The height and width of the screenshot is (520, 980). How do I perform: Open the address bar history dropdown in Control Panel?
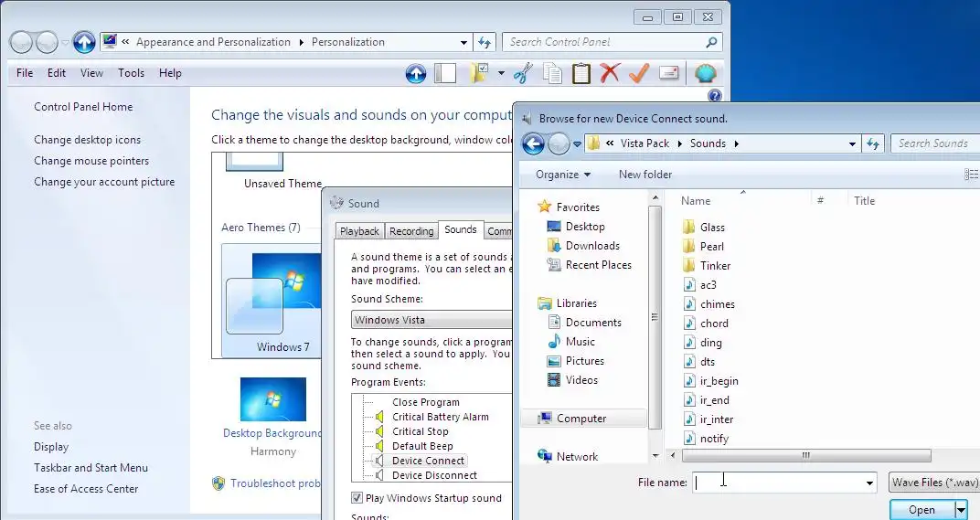click(x=463, y=43)
